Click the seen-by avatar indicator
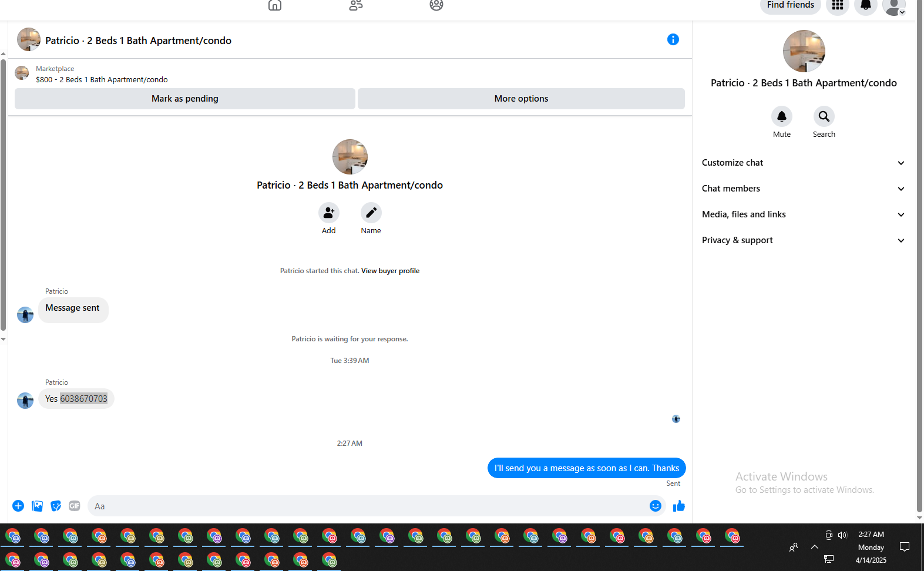Screen dimensions: 924x571 [676, 419]
